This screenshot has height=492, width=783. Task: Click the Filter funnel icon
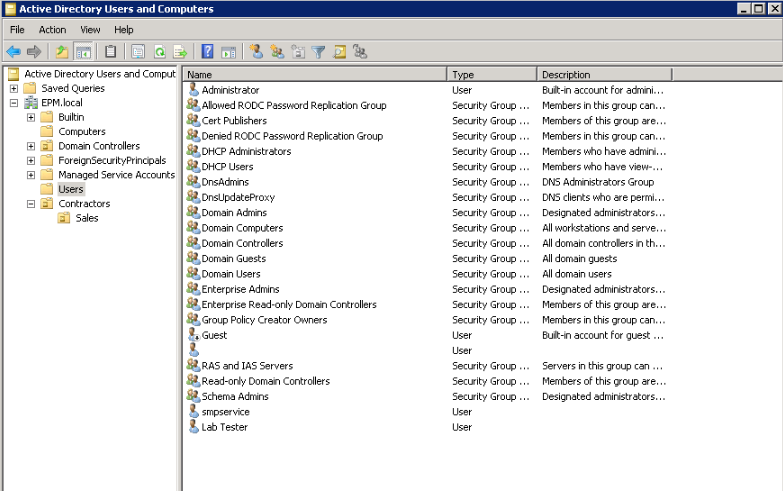319,51
